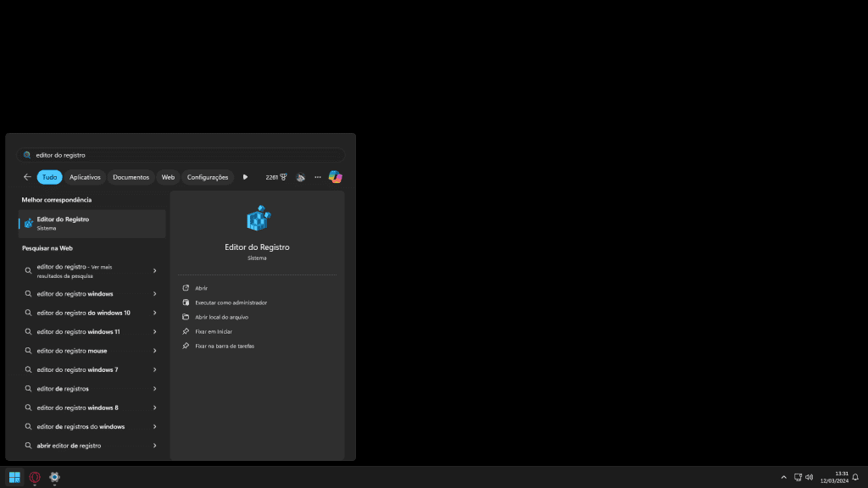Switch to the Documentos filter tab

(131, 177)
